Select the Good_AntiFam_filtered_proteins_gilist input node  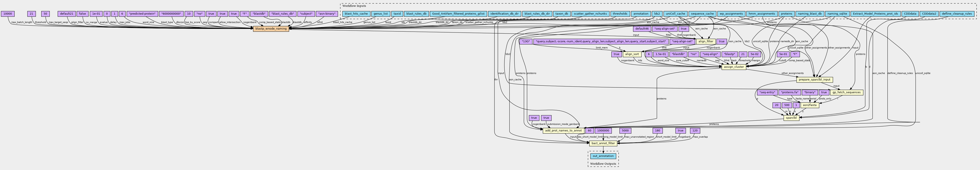[458, 14]
